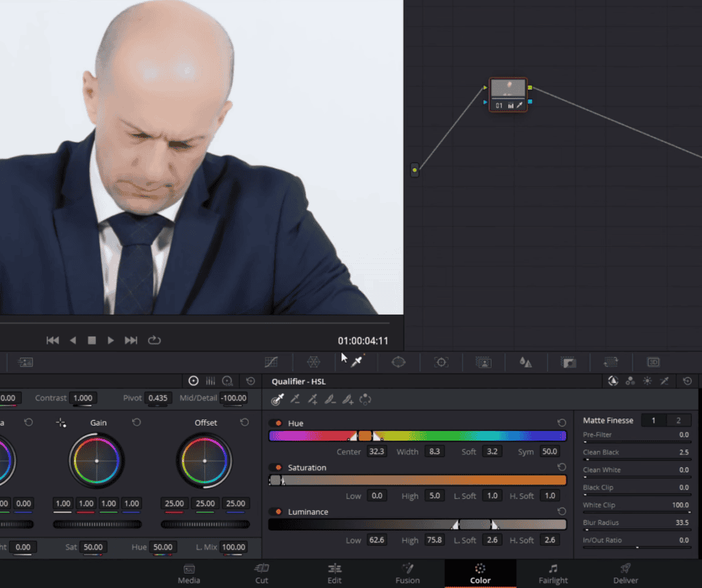702x588 pixels.
Task: Select Matte Finesse page 1
Action: (x=653, y=420)
